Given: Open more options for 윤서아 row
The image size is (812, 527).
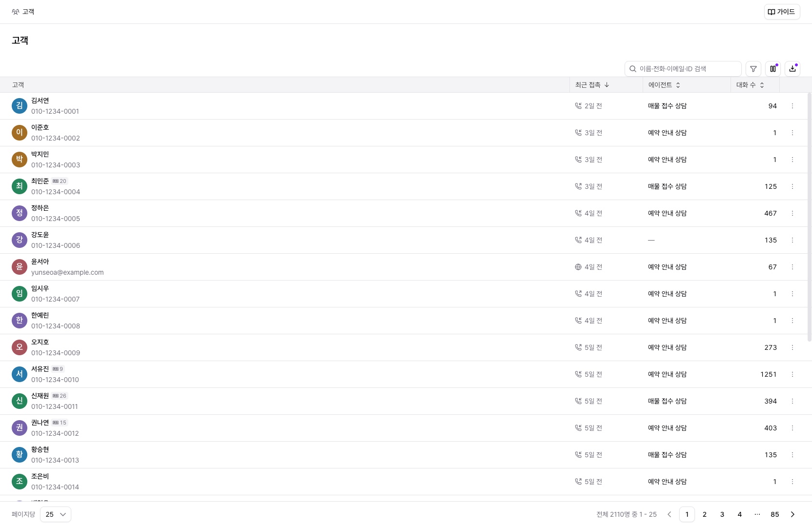Looking at the screenshot, I should pos(792,267).
